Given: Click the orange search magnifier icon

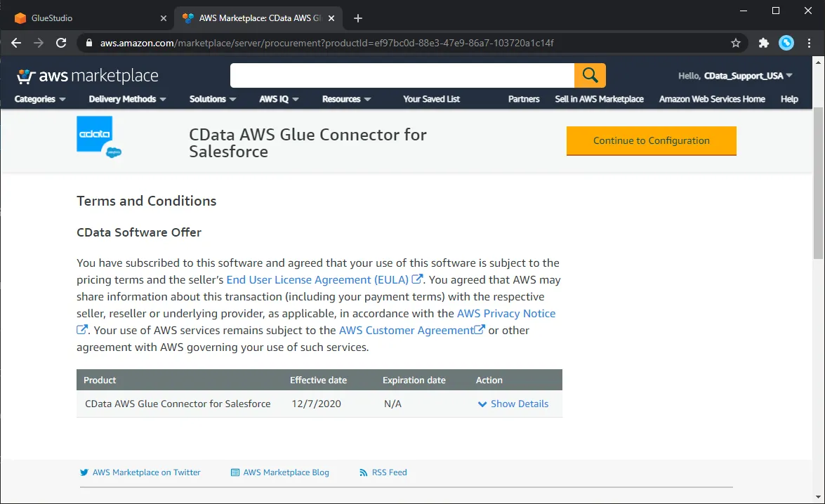Looking at the screenshot, I should pyautogui.click(x=590, y=75).
